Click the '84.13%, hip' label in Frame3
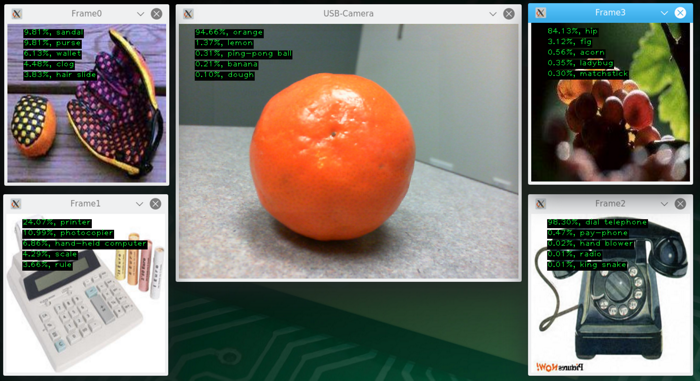This screenshot has width=700, height=381. (573, 31)
